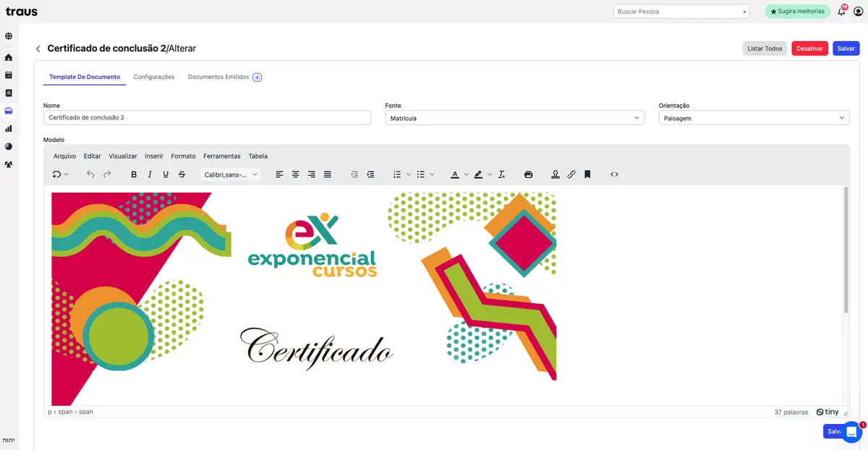868x450 pixels.
Task: Click the Listar Todos button
Action: 765,48
